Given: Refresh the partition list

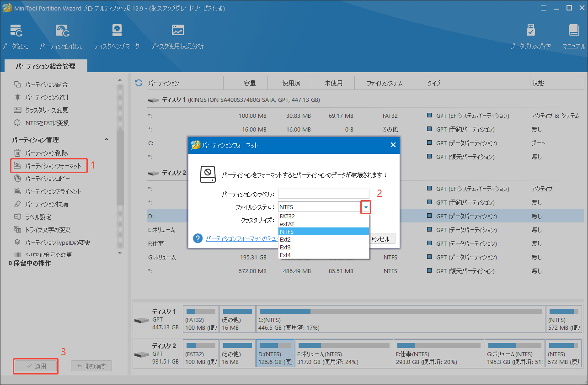Looking at the screenshot, I should tap(139, 83).
